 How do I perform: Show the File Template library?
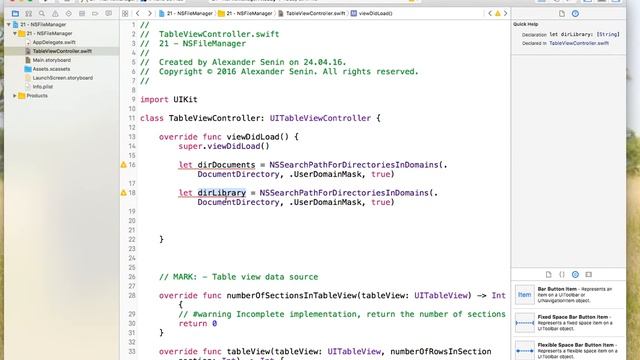coord(548,274)
